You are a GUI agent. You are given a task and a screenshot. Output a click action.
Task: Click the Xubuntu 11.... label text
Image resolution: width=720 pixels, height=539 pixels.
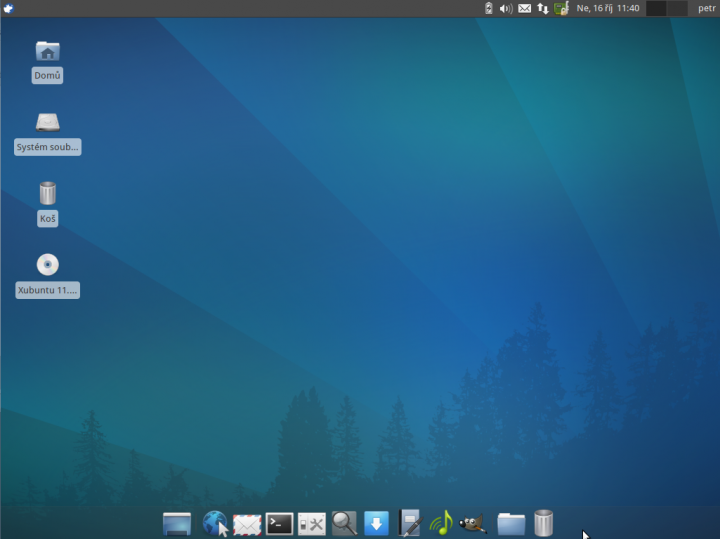pyautogui.click(x=48, y=290)
